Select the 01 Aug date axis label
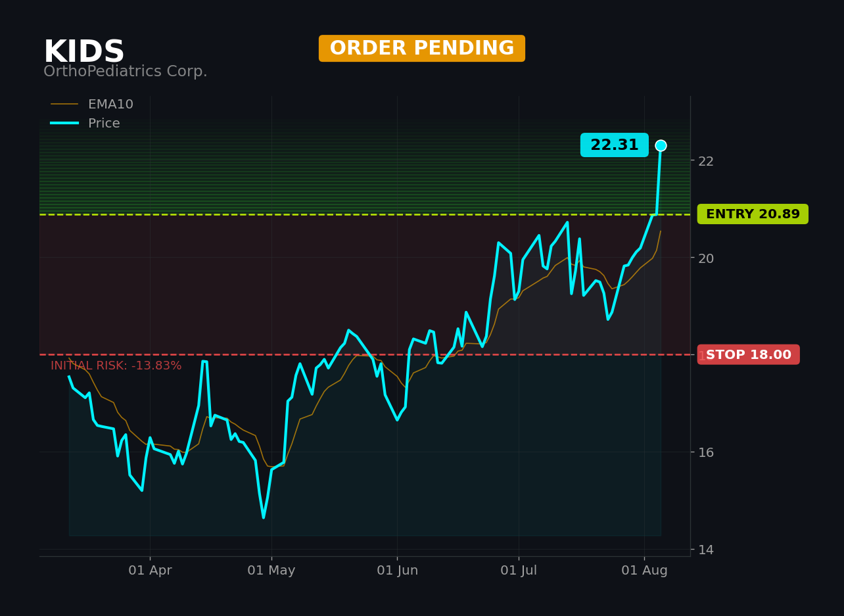Screen dimensions: 844x616 tap(644, 571)
